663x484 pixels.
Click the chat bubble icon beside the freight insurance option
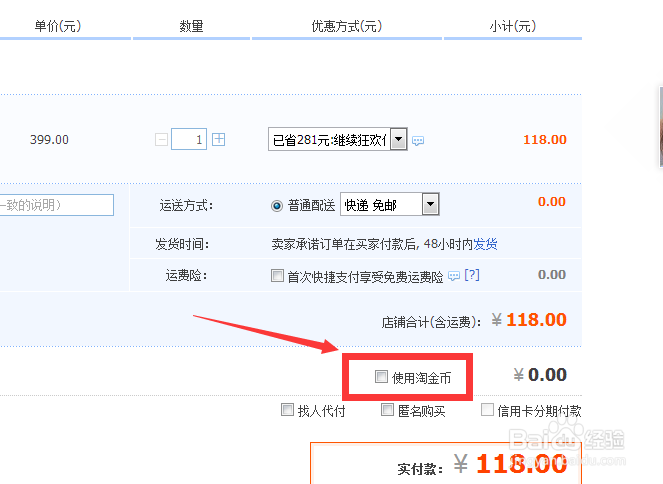pyautogui.click(x=453, y=276)
